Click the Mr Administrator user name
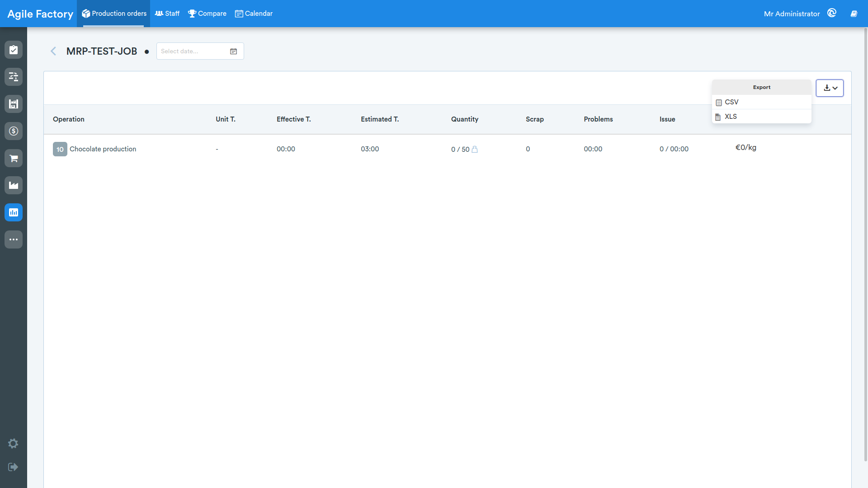 792,14
